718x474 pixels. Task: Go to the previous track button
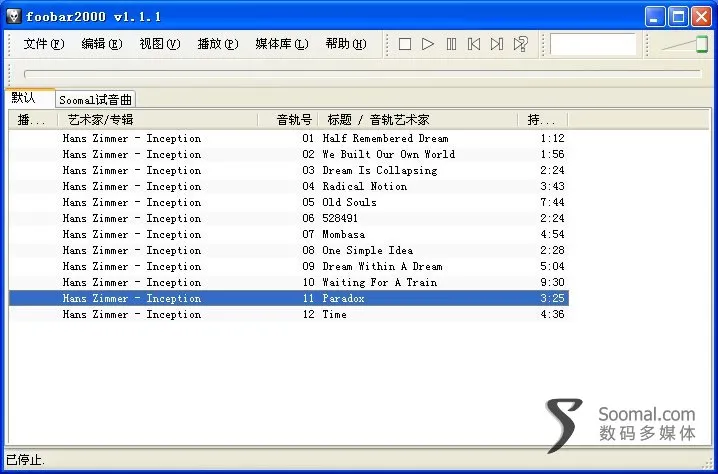point(474,44)
